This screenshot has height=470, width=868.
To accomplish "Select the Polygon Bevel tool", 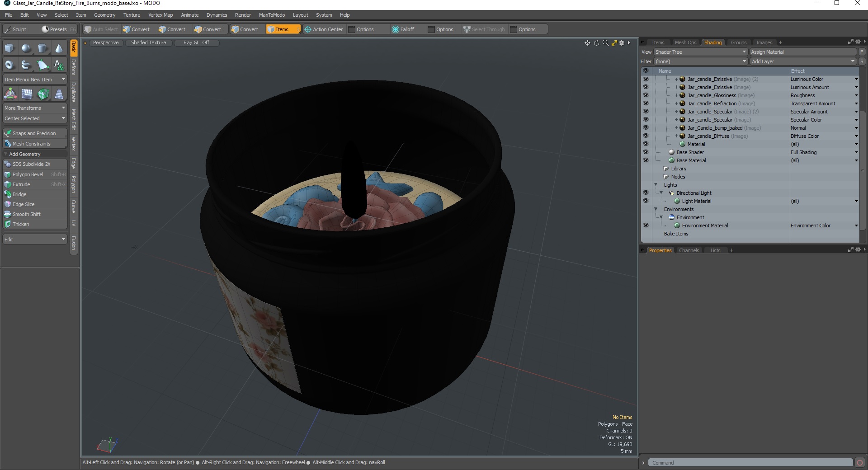I will point(35,174).
